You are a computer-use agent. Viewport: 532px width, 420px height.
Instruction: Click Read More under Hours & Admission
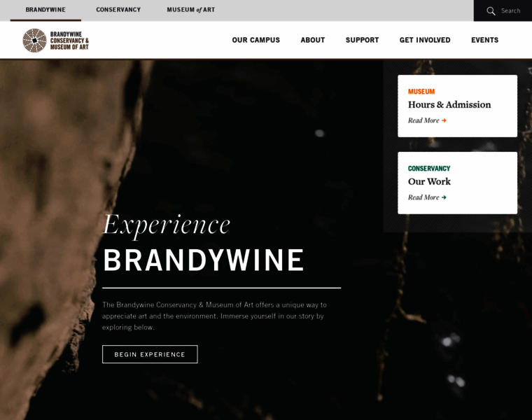423,120
